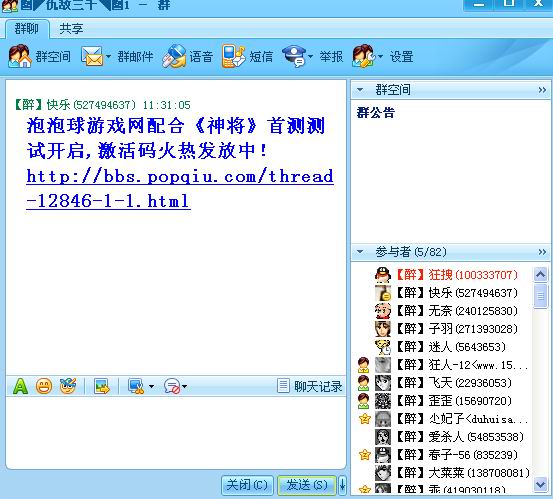Click the 群公告 announcement heading
This screenshot has height=499, width=553.
(376, 113)
